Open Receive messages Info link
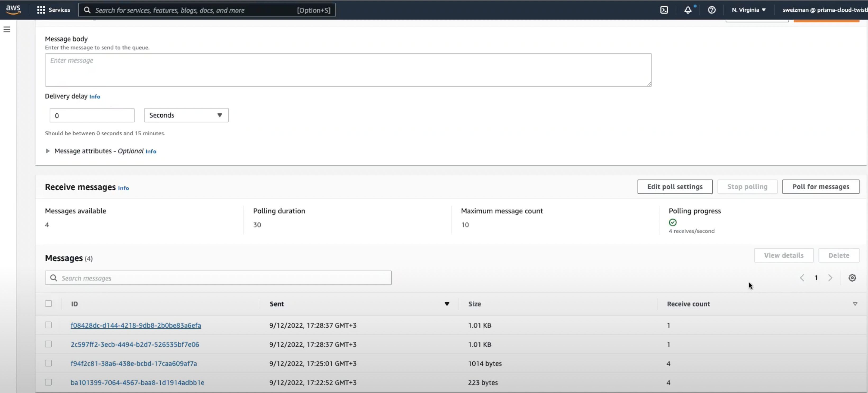Screen dimensions: 868x393 coord(123,188)
